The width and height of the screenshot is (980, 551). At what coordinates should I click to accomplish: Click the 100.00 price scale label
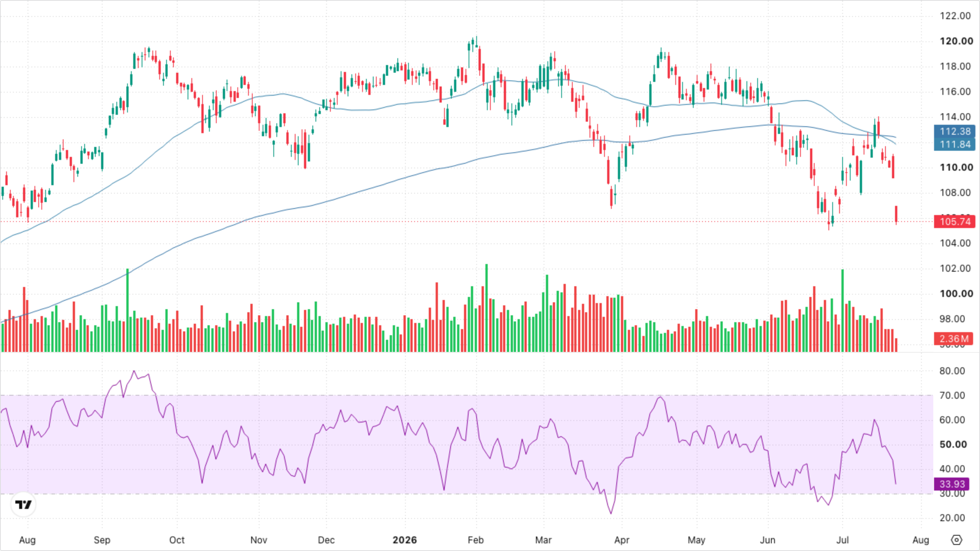pyautogui.click(x=956, y=293)
